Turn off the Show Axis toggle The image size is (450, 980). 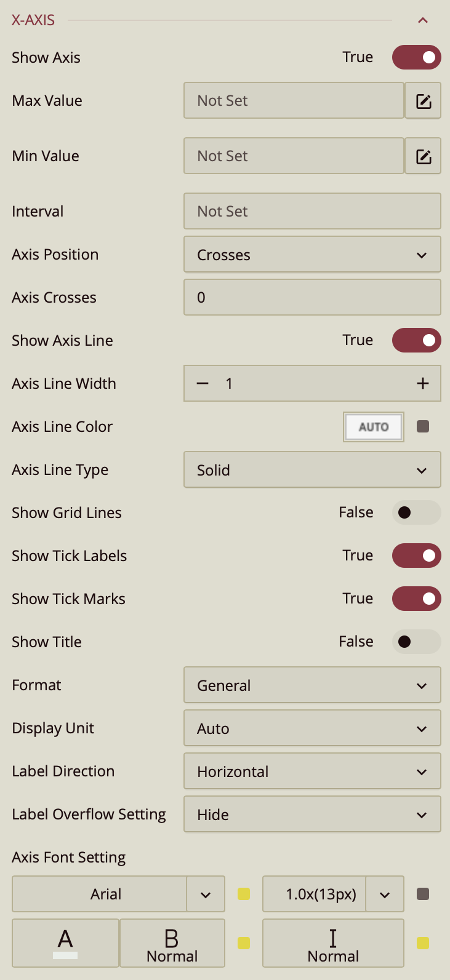417,57
